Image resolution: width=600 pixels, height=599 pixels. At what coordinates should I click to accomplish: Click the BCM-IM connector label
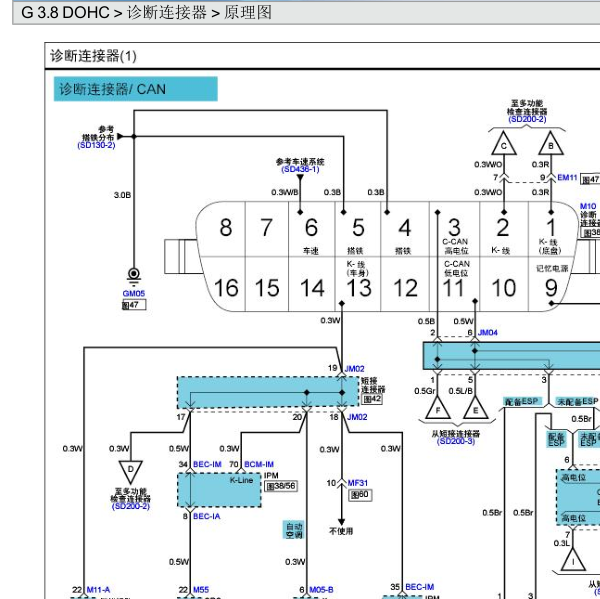pyautogui.click(x=259, y=464)
